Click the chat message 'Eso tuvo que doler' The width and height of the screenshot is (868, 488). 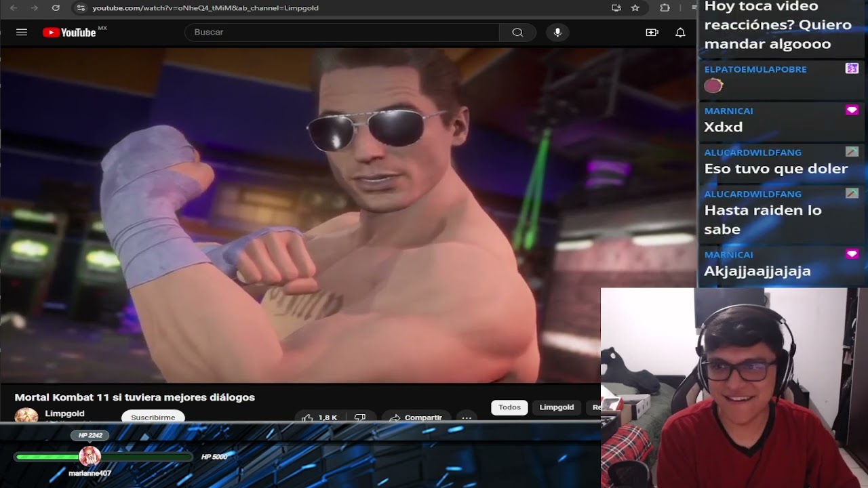coord(776,169)
